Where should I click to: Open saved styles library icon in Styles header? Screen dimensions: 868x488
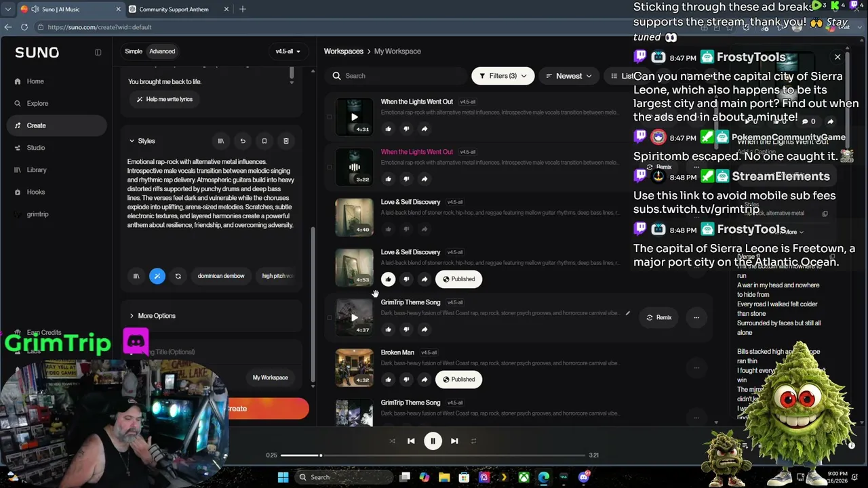pyautogui.click(x=220, y=141)
